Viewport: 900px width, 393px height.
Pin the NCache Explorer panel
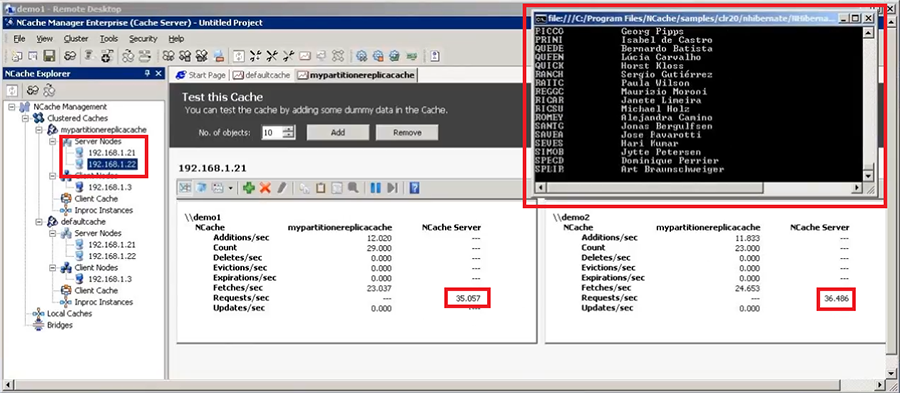pyautogui.click(x=147, y=73)
